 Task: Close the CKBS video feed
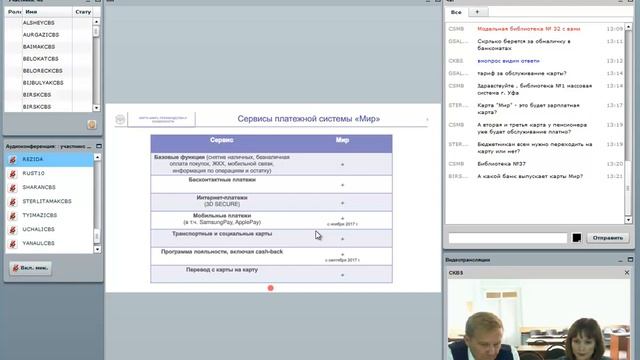627,273
